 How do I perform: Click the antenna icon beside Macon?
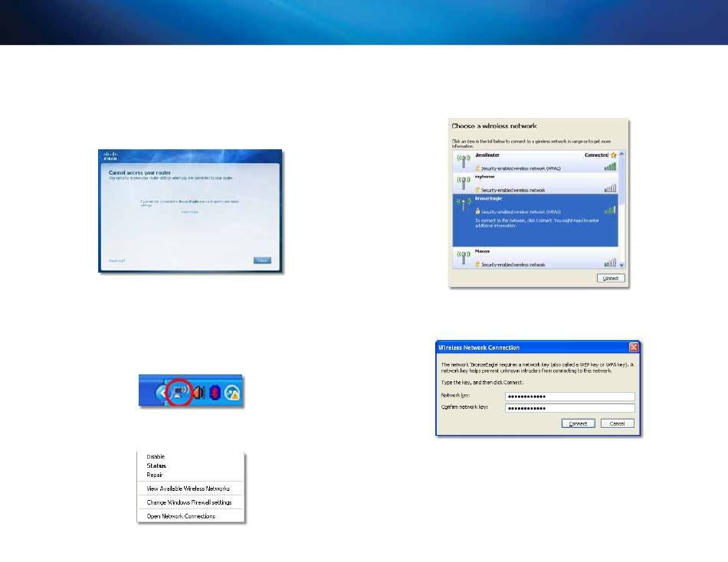[464, 258]
